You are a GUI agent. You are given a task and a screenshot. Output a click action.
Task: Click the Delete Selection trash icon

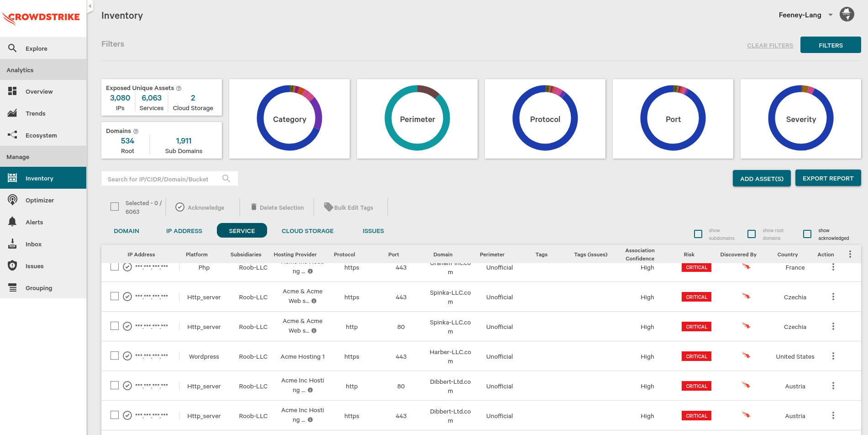[254, 207]
